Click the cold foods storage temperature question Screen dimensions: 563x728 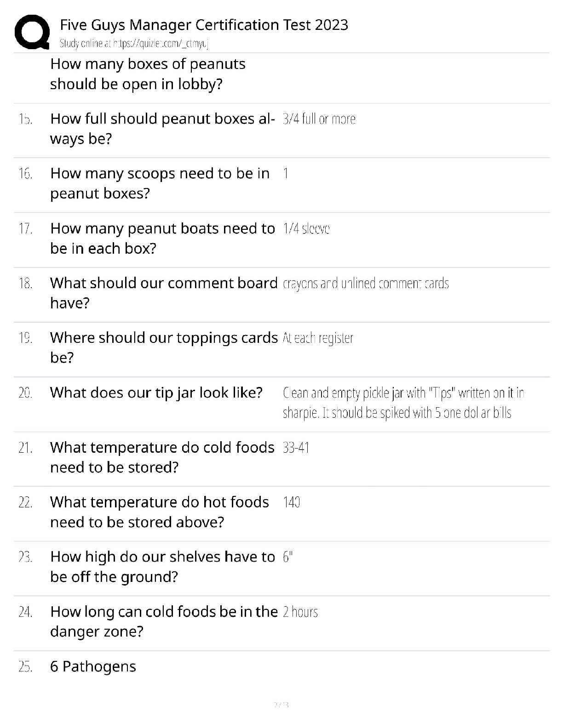[162, 457]
